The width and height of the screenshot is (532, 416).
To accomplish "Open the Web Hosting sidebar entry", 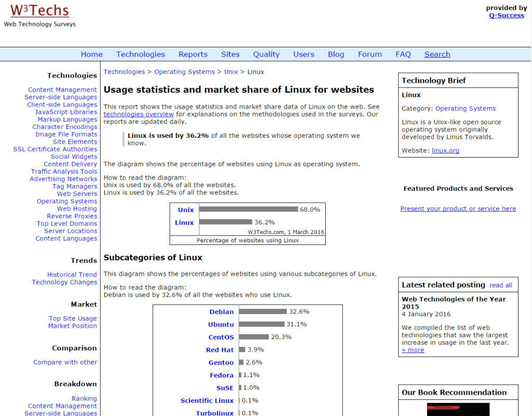I will (76, 209).
